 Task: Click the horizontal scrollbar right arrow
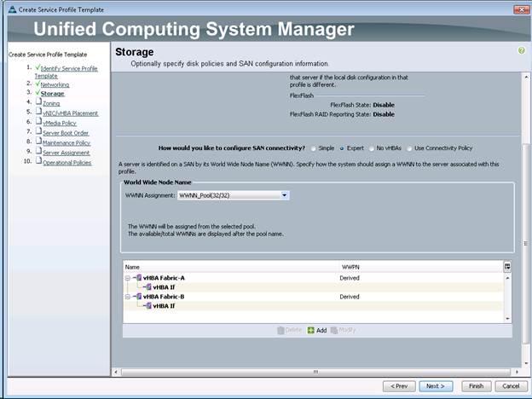[x=517, y=373]
